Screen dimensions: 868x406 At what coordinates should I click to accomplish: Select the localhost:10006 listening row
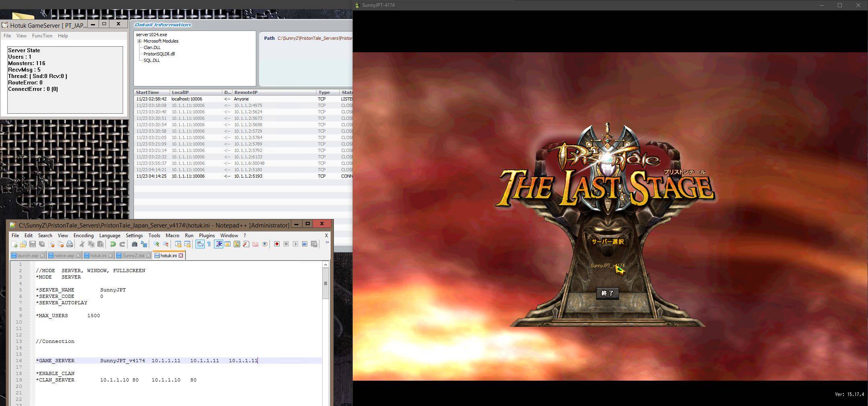(243, 99)
